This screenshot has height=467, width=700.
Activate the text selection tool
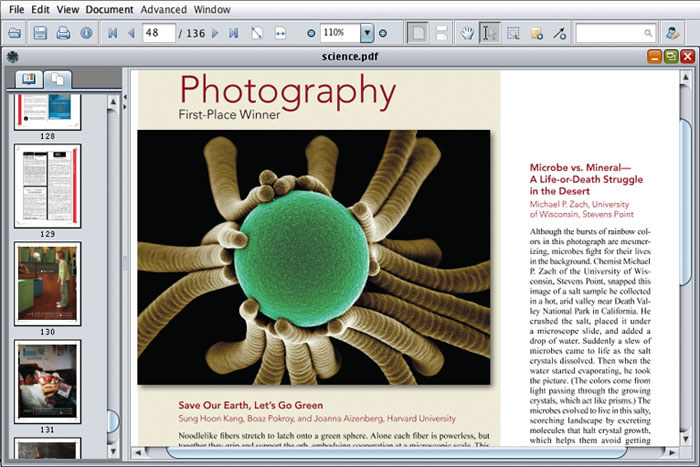coord(490,33)
